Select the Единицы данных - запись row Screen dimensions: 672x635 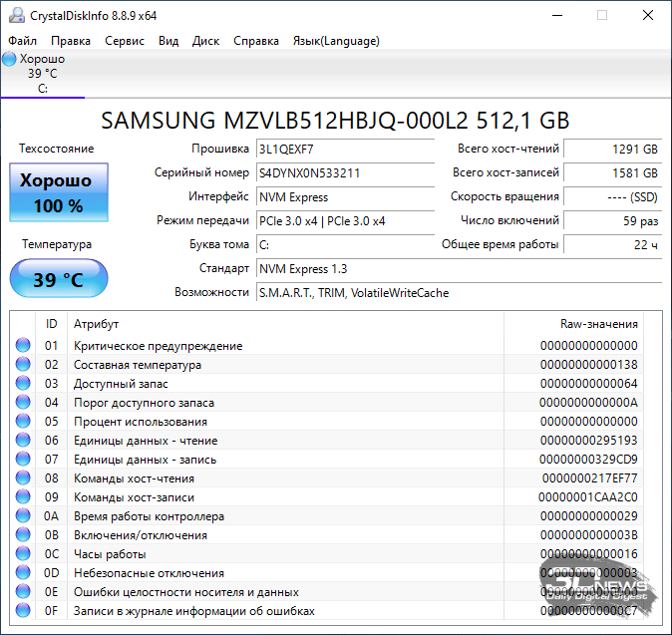tap(327, 459)
